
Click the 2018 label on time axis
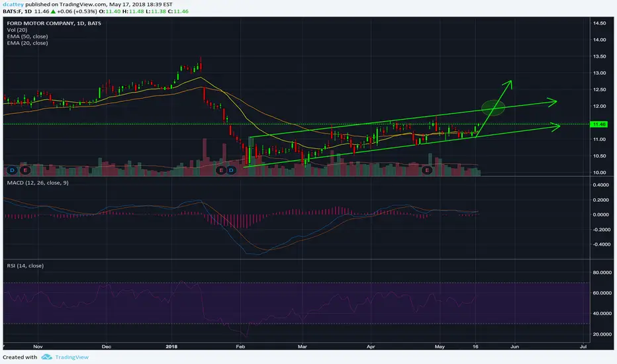point(171,347)
